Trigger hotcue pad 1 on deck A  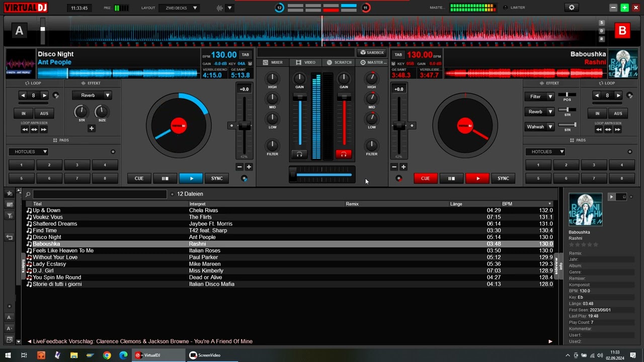pyautogui.click(x=21, y=165)
